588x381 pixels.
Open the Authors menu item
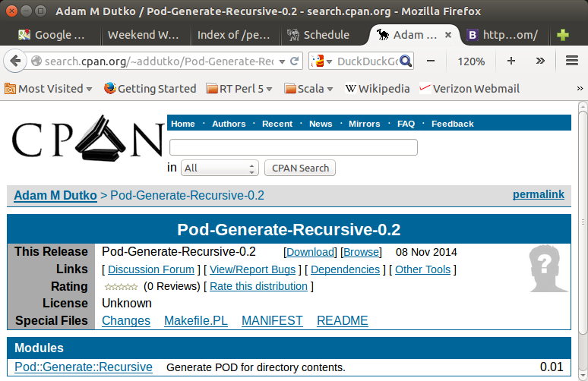coord(229,124)
